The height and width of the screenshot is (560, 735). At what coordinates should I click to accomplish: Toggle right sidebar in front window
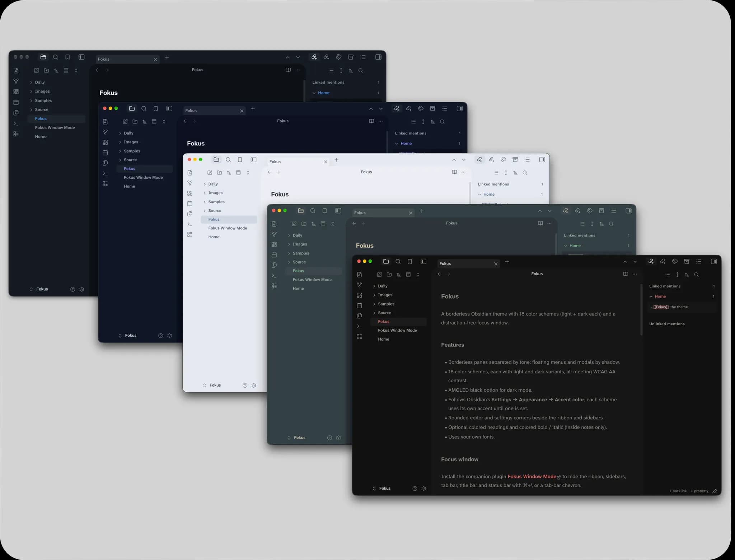pos(714,262)
